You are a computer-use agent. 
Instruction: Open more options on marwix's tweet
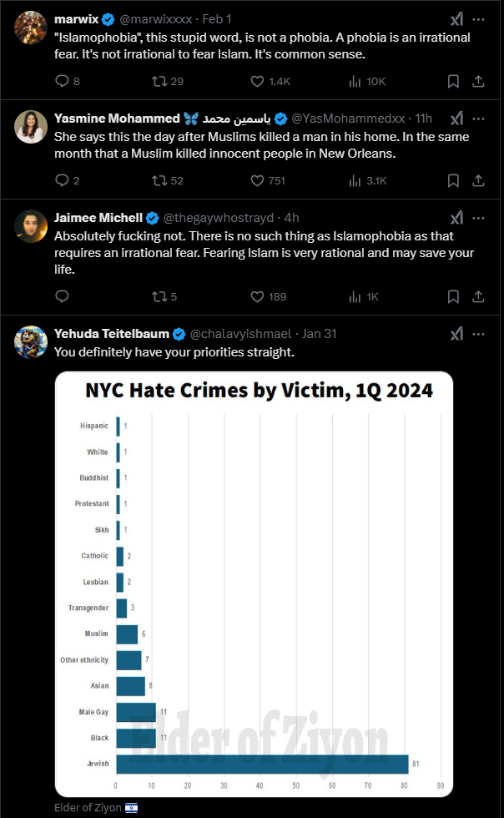pyautogui.click(x=478, y=19)
